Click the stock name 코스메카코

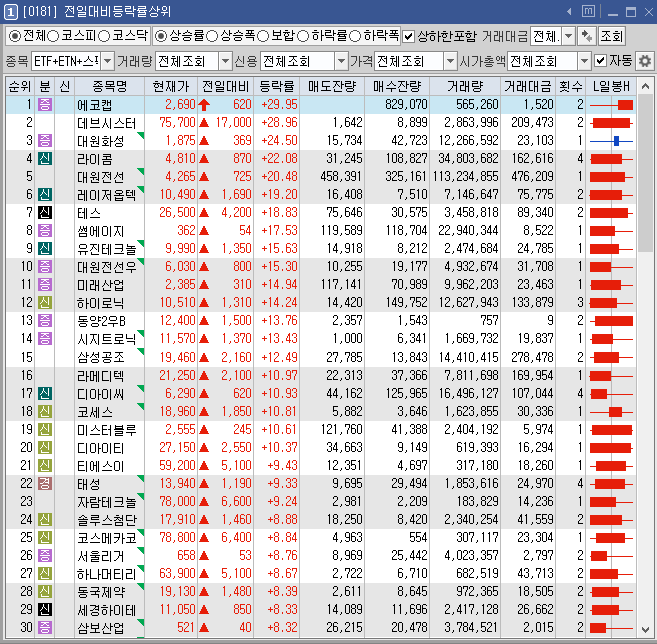point(107,538)
